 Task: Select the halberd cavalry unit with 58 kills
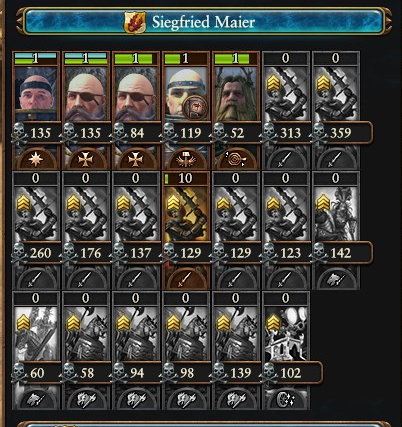tap(86, 350)
